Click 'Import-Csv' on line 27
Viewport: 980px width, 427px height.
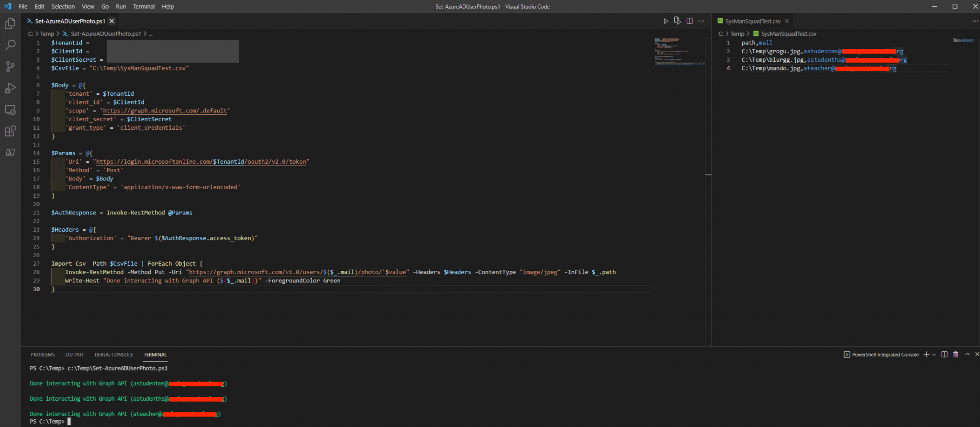(x=68, y=264)
